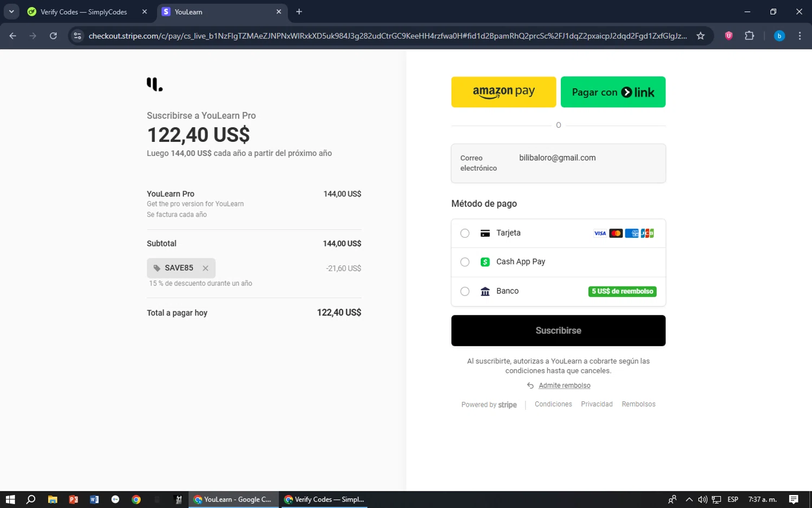Go back to the previous page

pyautogui.click(x=13, y=36)
